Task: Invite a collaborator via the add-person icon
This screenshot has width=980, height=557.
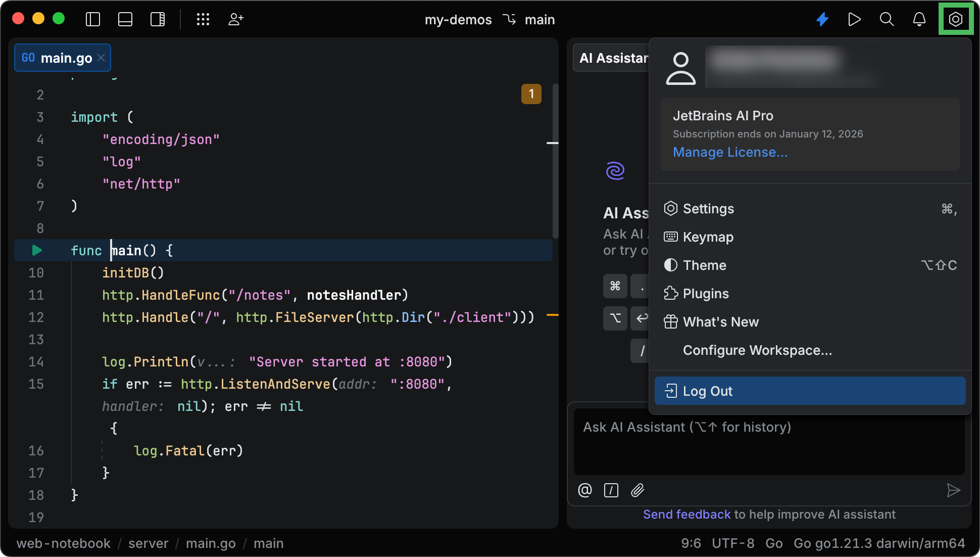Action: [x=235, y=19]
